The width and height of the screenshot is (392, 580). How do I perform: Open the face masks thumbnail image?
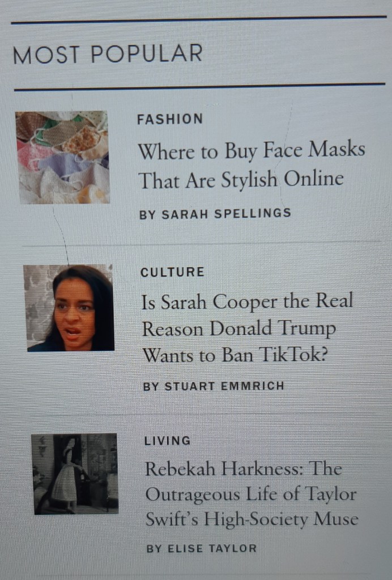(63, 157)
